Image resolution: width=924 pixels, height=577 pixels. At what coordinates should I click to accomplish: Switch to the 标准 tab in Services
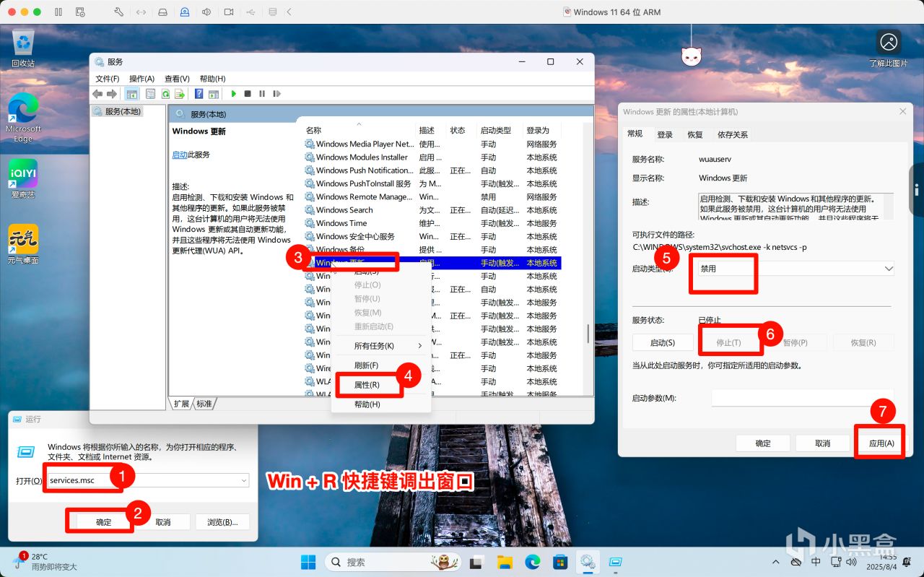[204, 404]
